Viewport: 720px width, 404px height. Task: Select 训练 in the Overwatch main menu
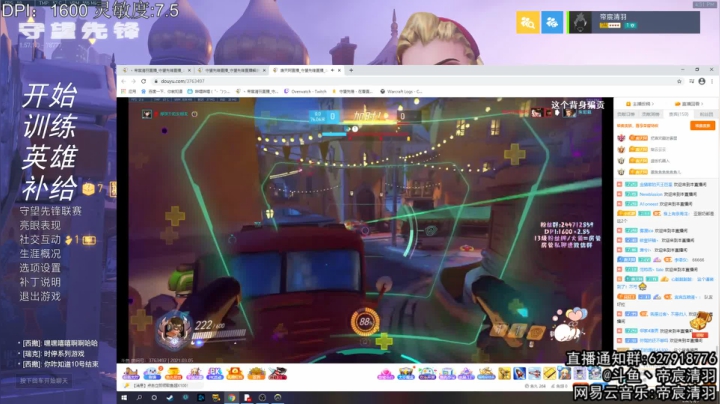pos(50,126)
